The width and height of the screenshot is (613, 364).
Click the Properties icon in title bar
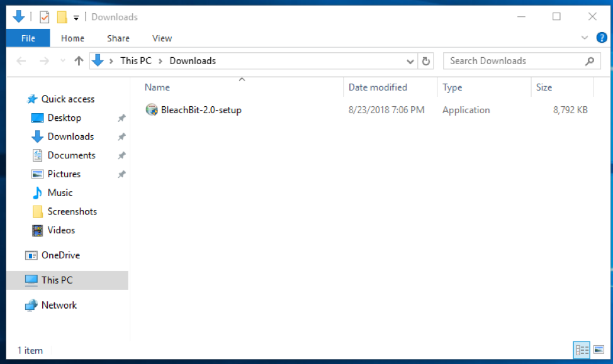click(x=44, y=17)
